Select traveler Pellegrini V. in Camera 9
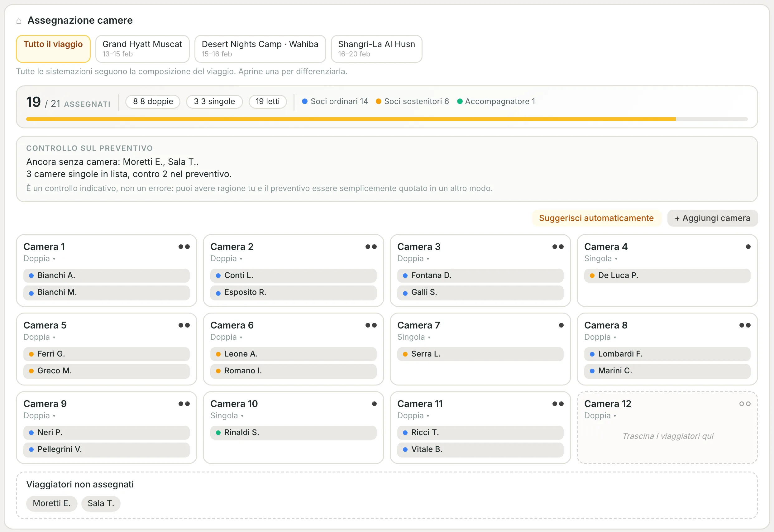The image size is (774, 532). click(x=106, y=450)
